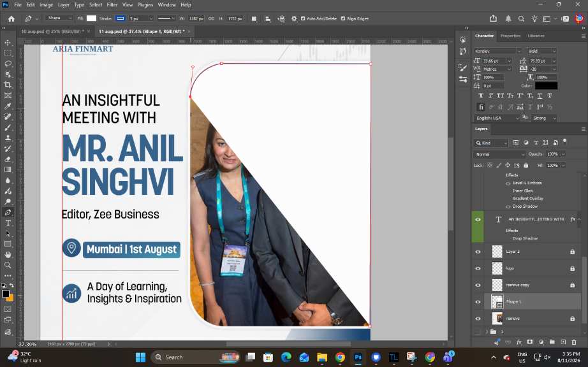Toggle visibility of the logo layer
This screenshot has width=588, height=367.
[x=478, y=268]
